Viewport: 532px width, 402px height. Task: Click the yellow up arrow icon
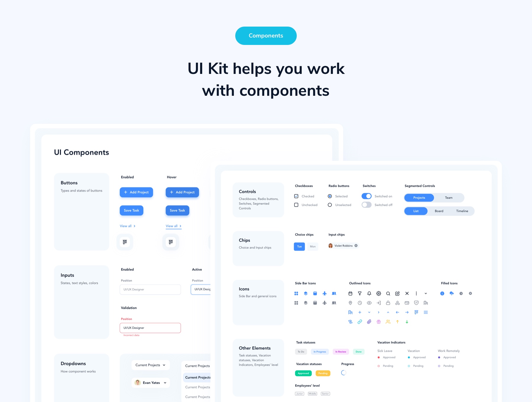[x=398, y=322]
